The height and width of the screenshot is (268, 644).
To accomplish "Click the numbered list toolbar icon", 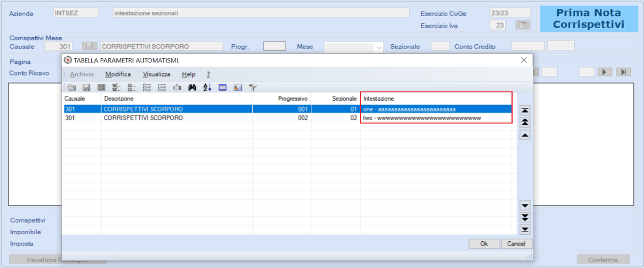I will coord(147,87).
